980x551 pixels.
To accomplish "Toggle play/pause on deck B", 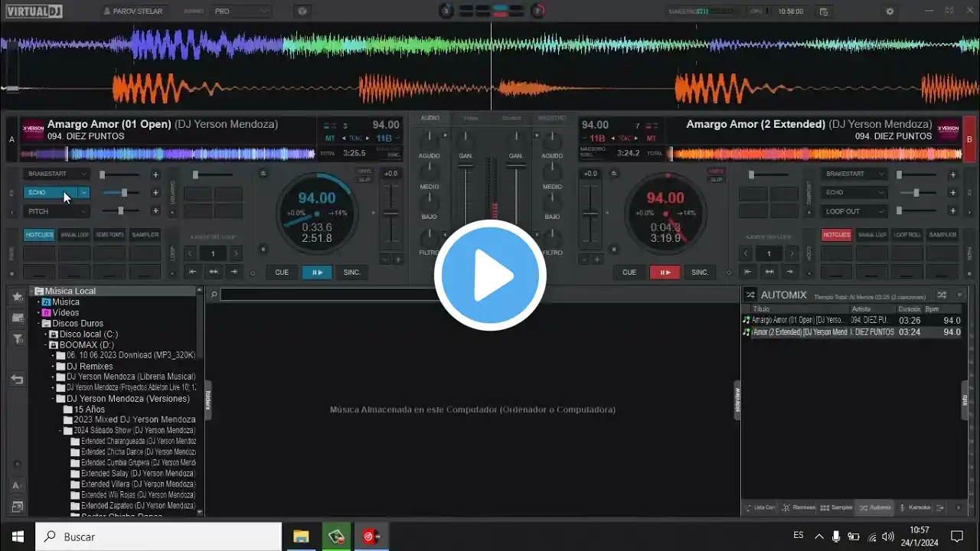I will [x=665, y=272].
